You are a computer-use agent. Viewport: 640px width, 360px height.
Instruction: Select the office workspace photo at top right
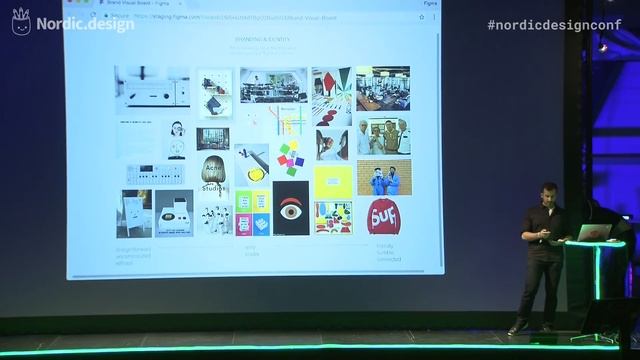(383, 89)
